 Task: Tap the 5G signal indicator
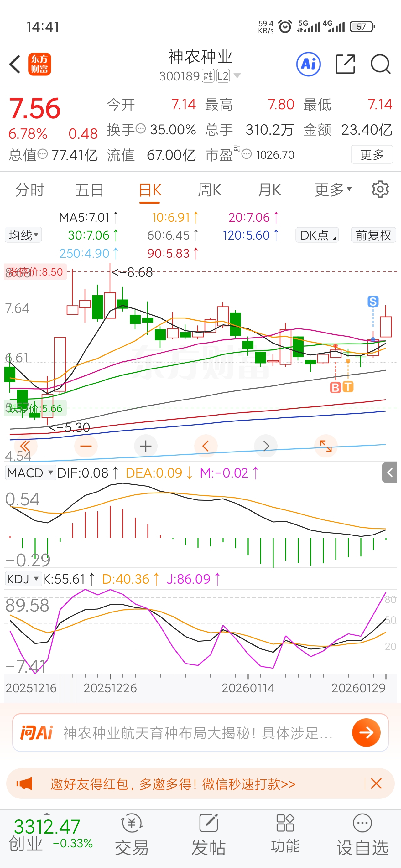[309, 27]
